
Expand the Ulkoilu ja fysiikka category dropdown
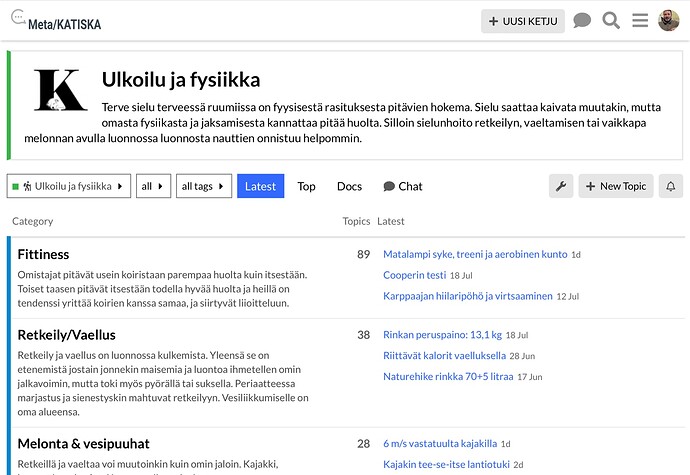(x=69, y=186)
